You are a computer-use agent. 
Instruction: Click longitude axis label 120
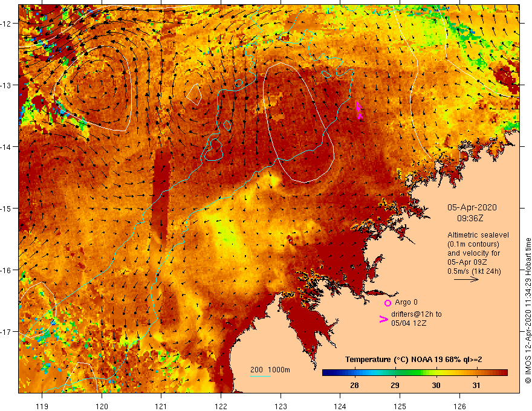[x=102, y=406]
